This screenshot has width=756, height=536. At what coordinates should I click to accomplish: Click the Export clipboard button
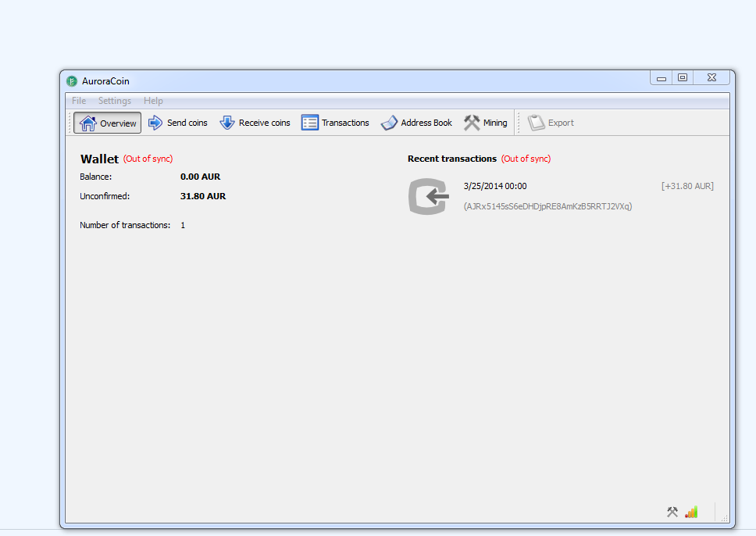551,123
